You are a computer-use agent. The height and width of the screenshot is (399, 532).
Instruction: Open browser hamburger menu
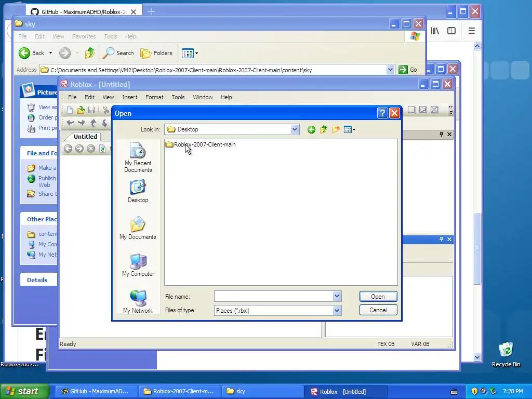pyautogui.click(x=472, y=31)
